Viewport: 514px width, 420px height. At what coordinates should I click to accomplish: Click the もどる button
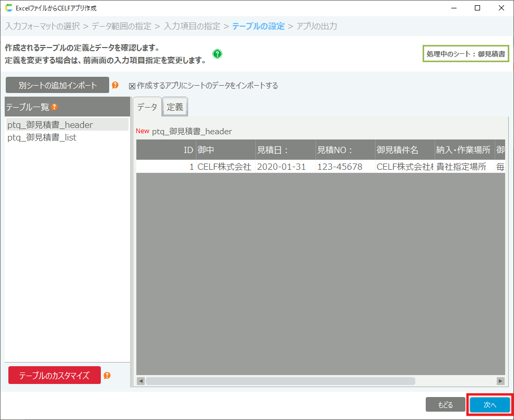(x=445, y=405)
